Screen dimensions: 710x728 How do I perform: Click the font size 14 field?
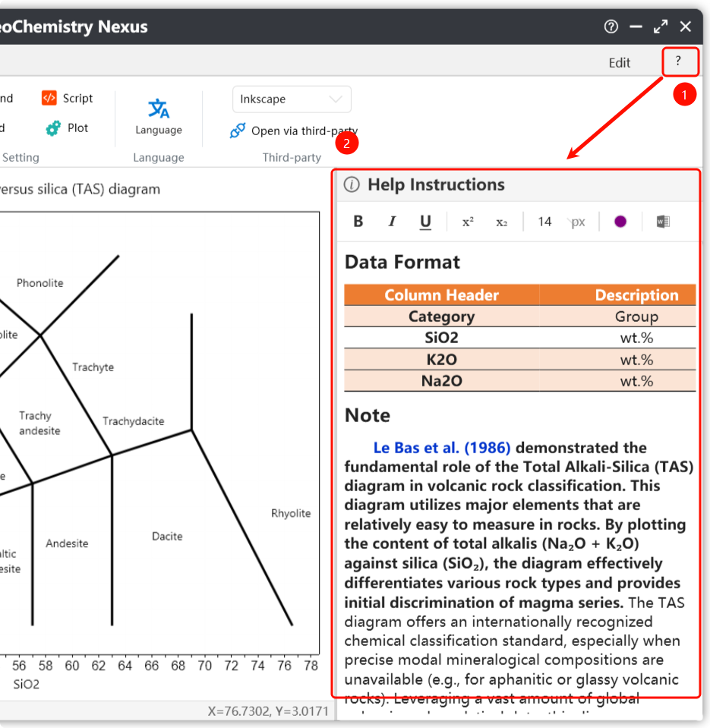[x=544, y=222]
